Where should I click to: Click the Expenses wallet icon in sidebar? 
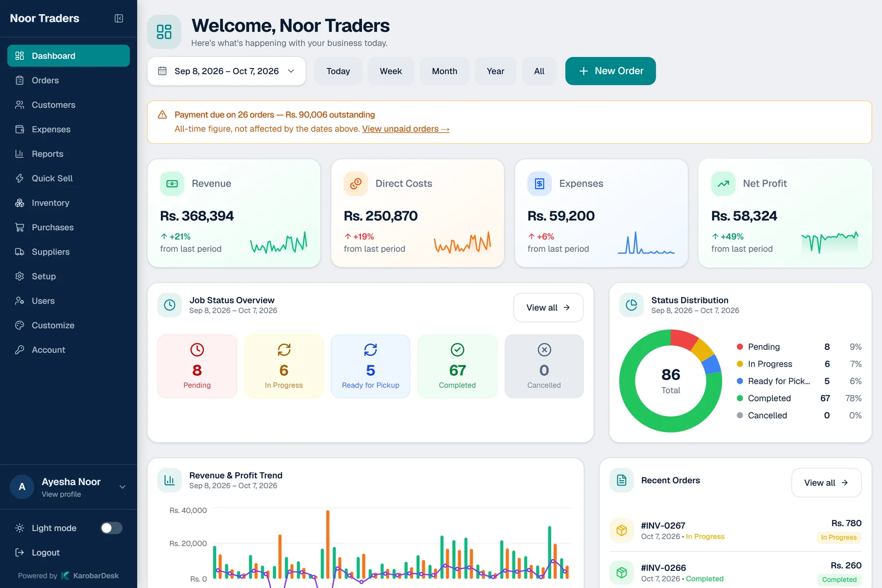pyautogui.click(x=20, y=129)
